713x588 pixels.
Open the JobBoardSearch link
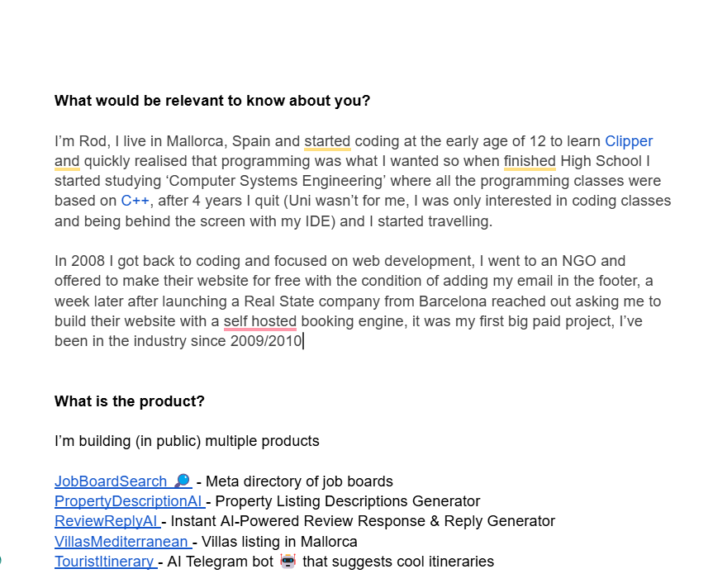(110, 481)
